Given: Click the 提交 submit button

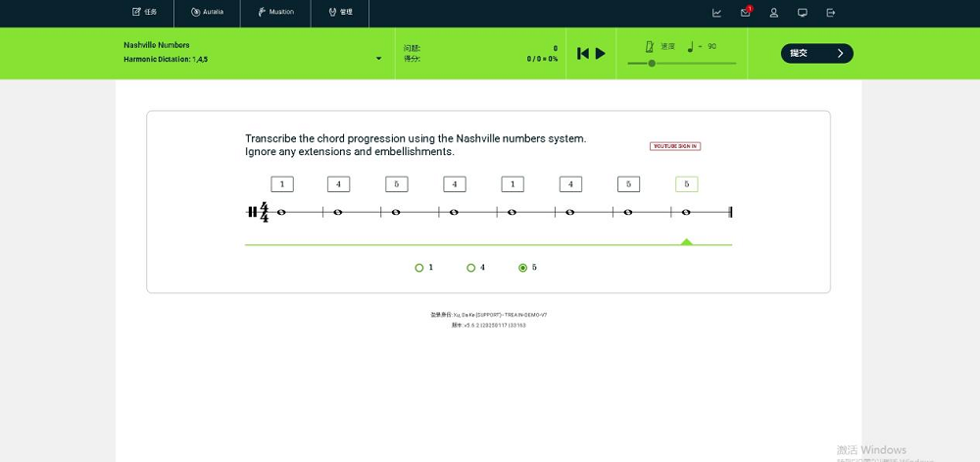Looking at the screenshot, I should pos(817,53).
